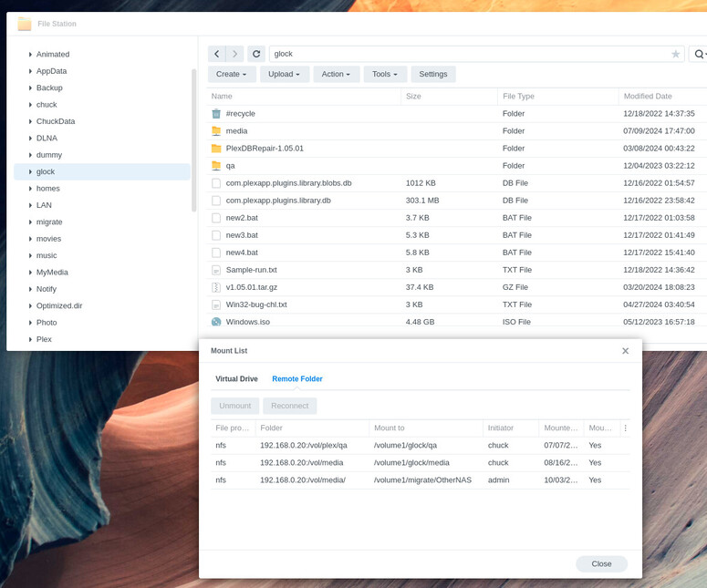Click the Windows.iso disc icon
The image size is (707, 588).
click(216, 322)
